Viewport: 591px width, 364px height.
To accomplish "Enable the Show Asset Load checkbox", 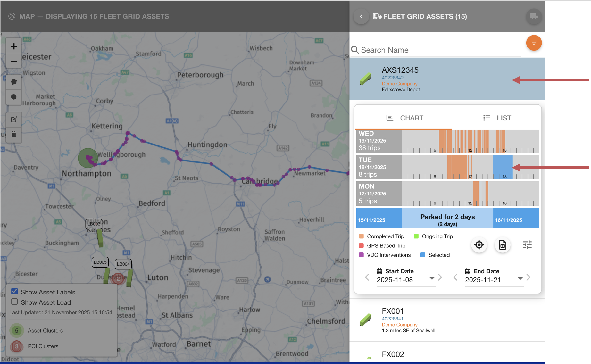I will coord(14,302).
